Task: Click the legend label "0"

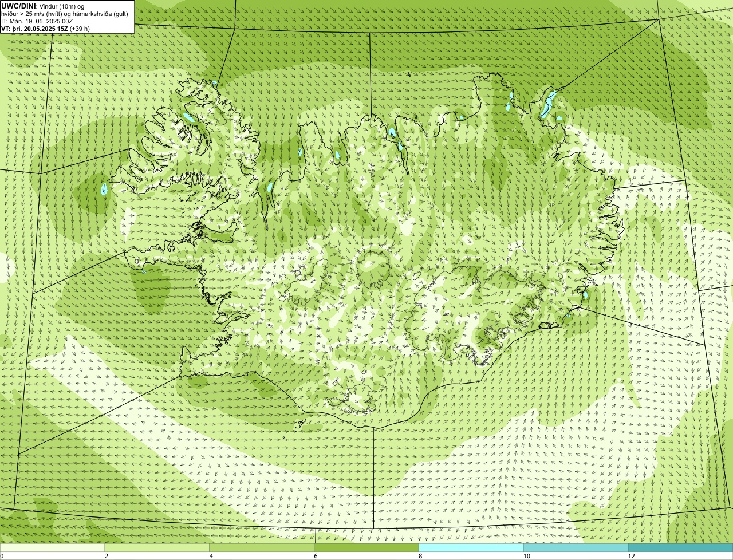Action: (x=2, y=556)
